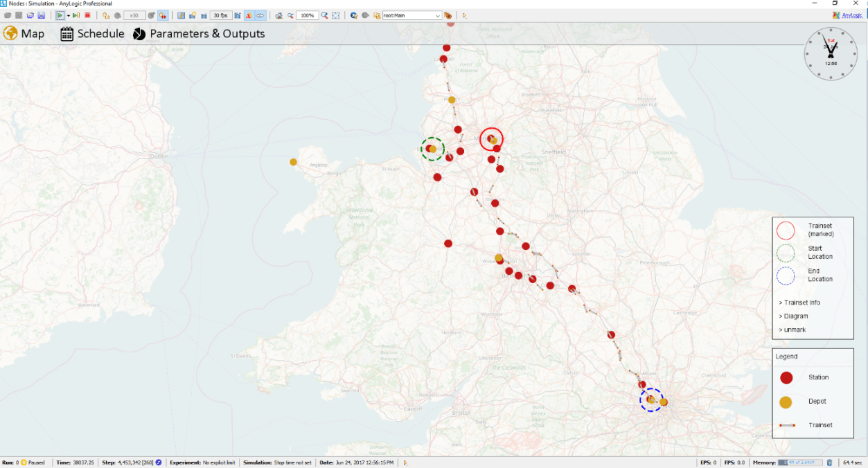Open the root:Main navigation dropdown
The image size is (868, 468).
(x=412, y=15)
